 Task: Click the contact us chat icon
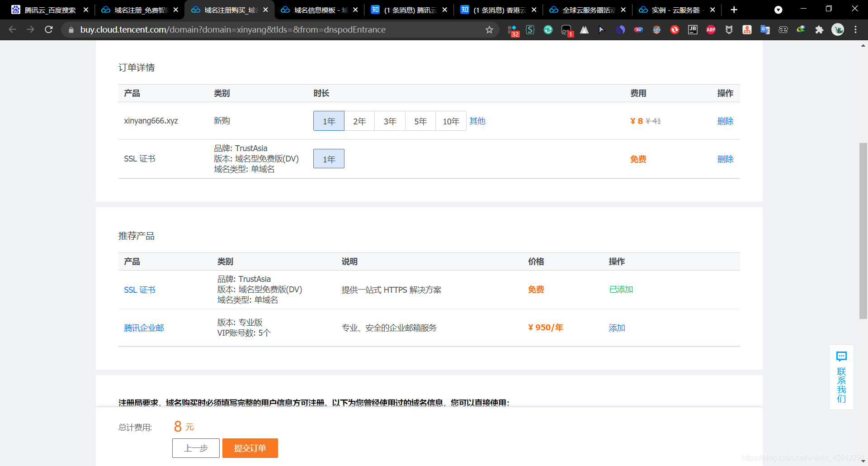pos(841,357)
